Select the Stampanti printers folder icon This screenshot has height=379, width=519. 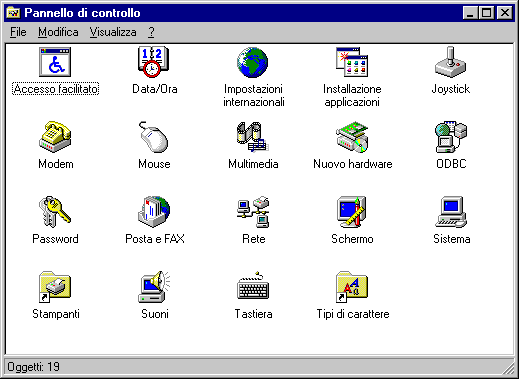55,287
